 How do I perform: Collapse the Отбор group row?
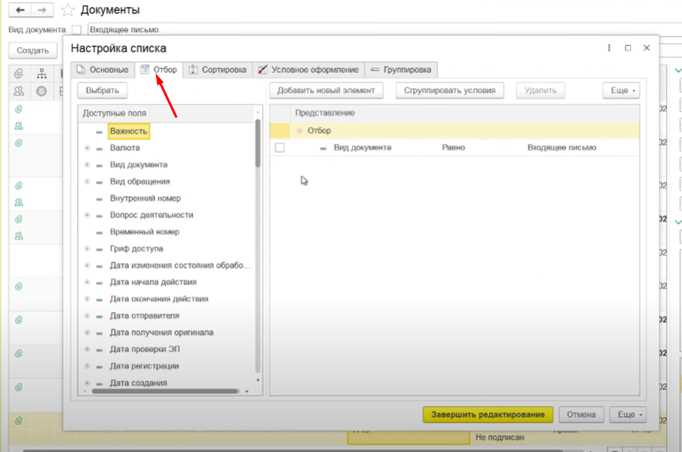coord(299,131)
